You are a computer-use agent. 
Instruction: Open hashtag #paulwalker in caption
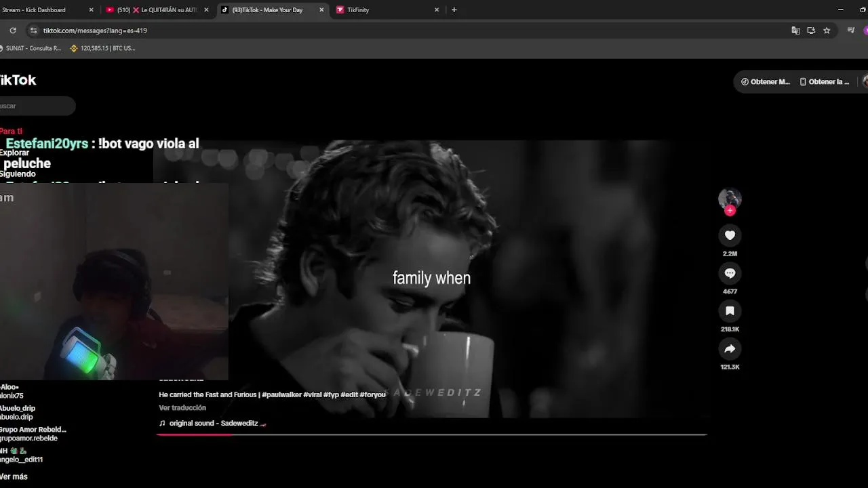(281, 394)
